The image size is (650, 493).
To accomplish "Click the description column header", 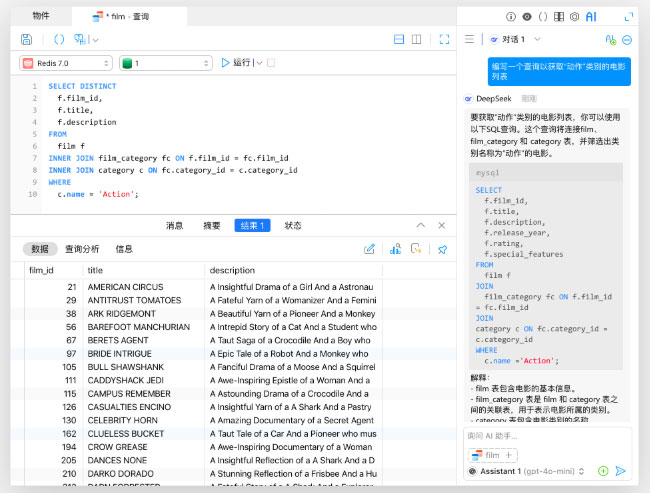I will tap(293, 270).
